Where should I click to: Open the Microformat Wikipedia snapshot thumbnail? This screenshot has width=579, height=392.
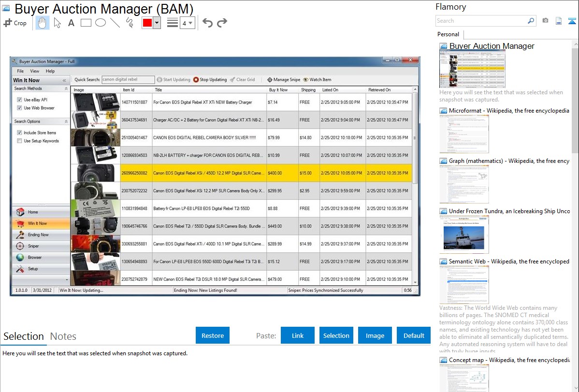464,134
